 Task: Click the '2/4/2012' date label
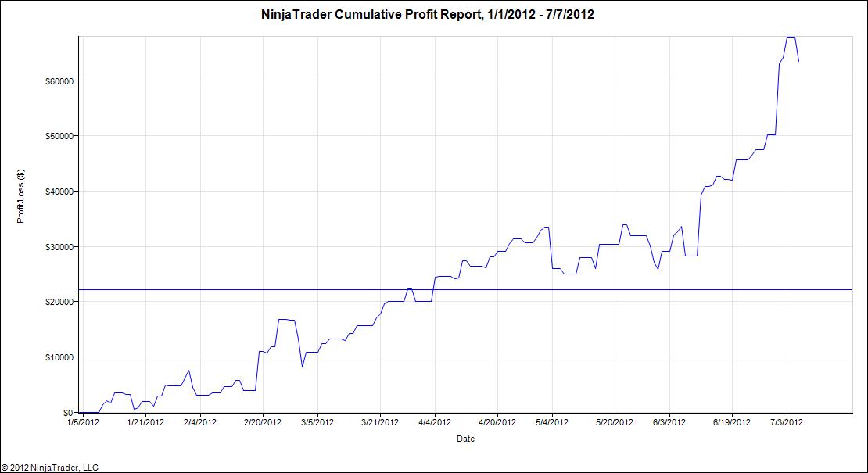pyautogui.click(x=200, y=422)
